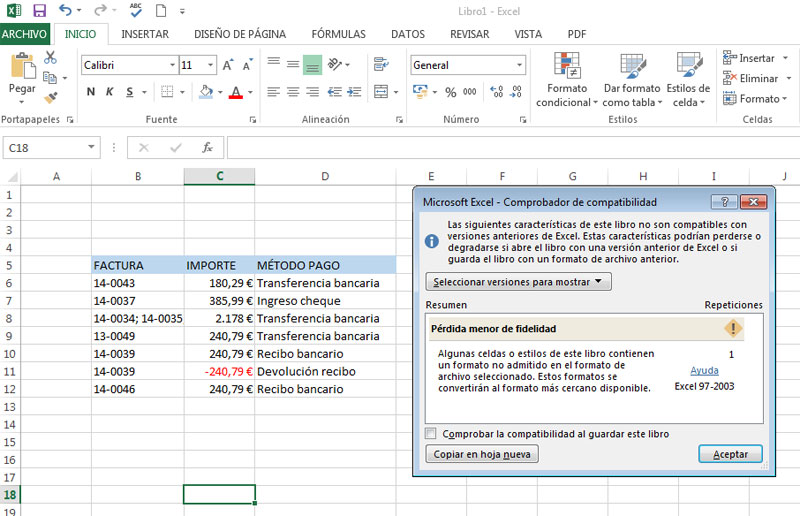Align text left
Viewport: 800px width, 516px height.
point(273,92)
